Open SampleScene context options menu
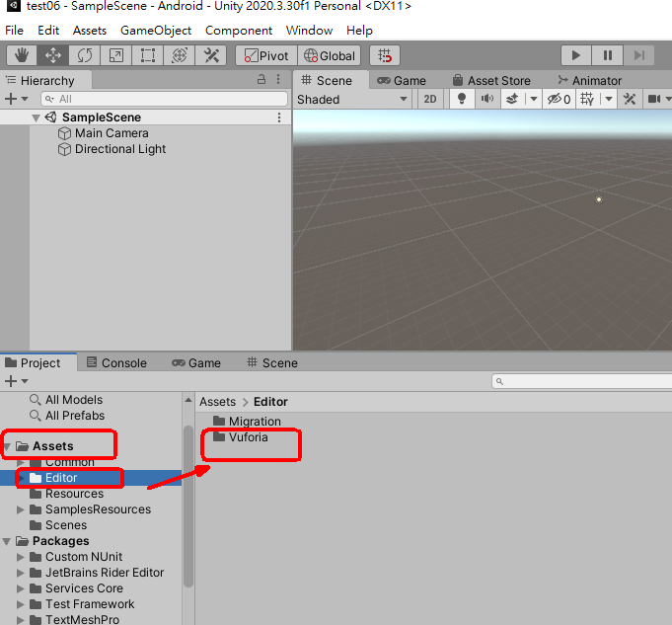Viewport: 672px width, 625px height. (x=279, y=117)
